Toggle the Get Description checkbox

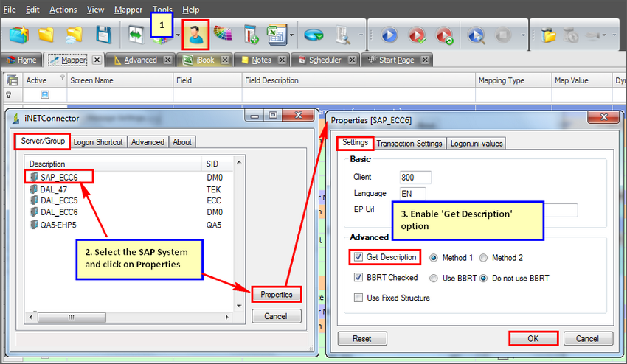[x=358, y=257]
